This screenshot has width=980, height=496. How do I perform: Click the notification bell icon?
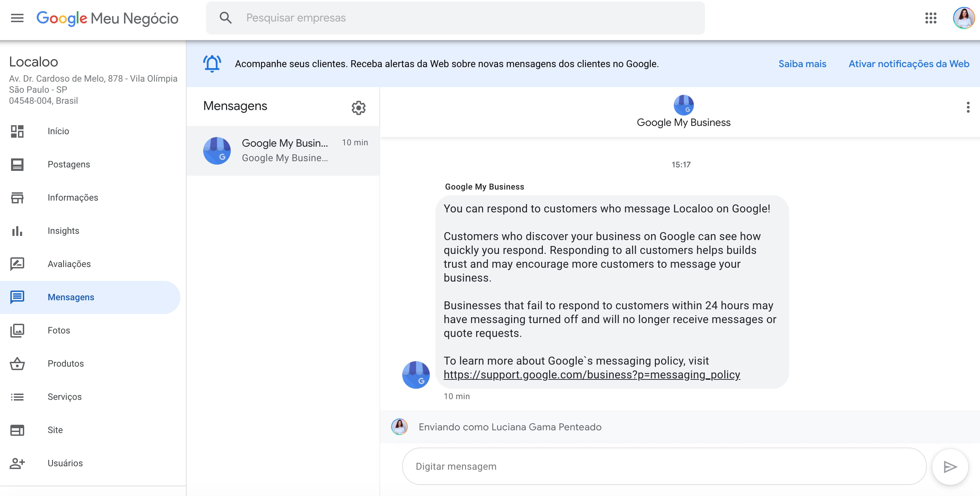coord(212,64)
